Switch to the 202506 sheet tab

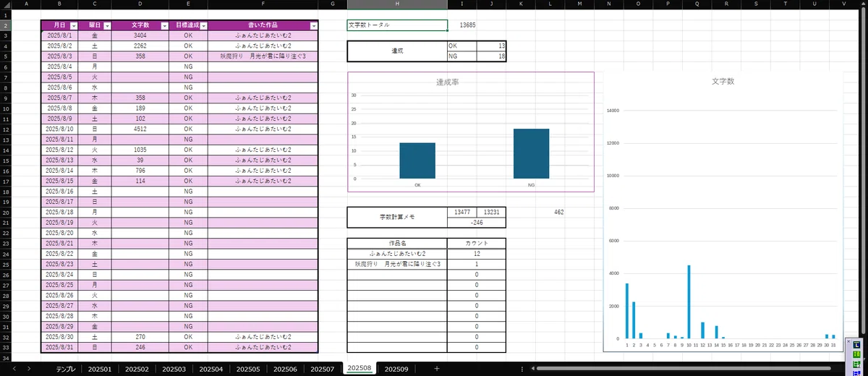(x=285, y=369)
